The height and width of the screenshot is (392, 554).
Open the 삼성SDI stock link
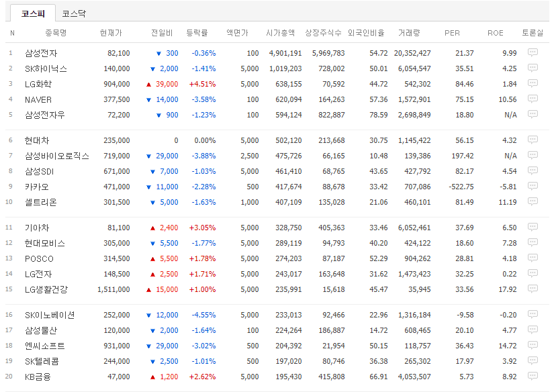click(x=39, y=172)
